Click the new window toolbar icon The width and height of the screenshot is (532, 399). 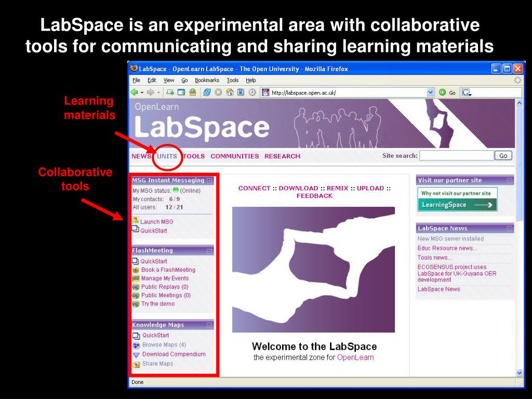181,92
